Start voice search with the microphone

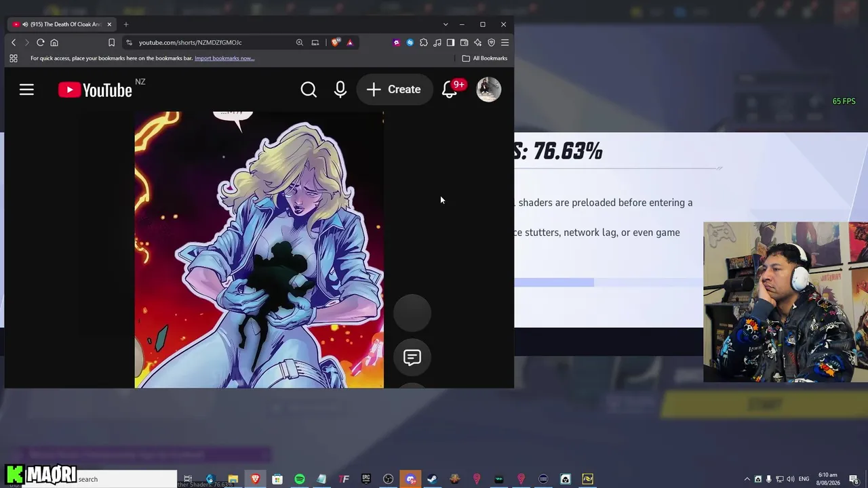[x=340, y=89]
